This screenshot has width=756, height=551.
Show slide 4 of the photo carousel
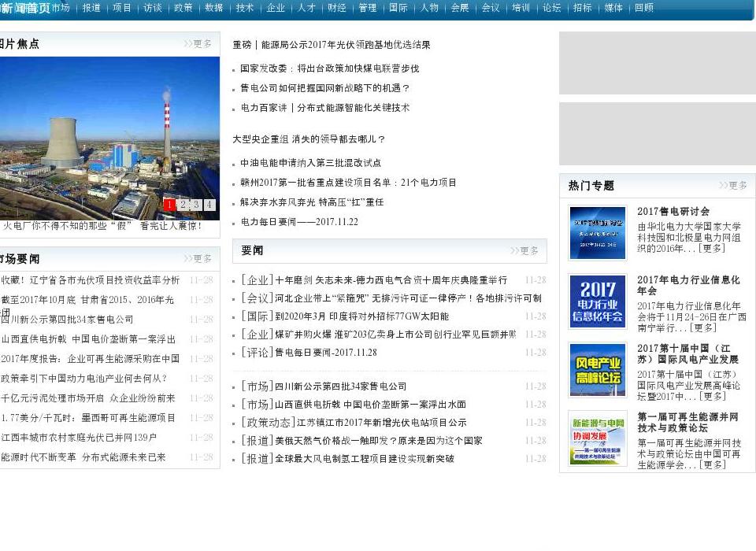[209, 205]
